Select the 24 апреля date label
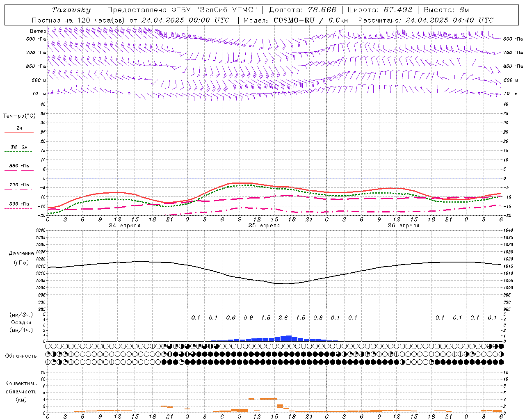Image resolution: width=525 pixels, height=420 pixels. [x=125, y=226]
